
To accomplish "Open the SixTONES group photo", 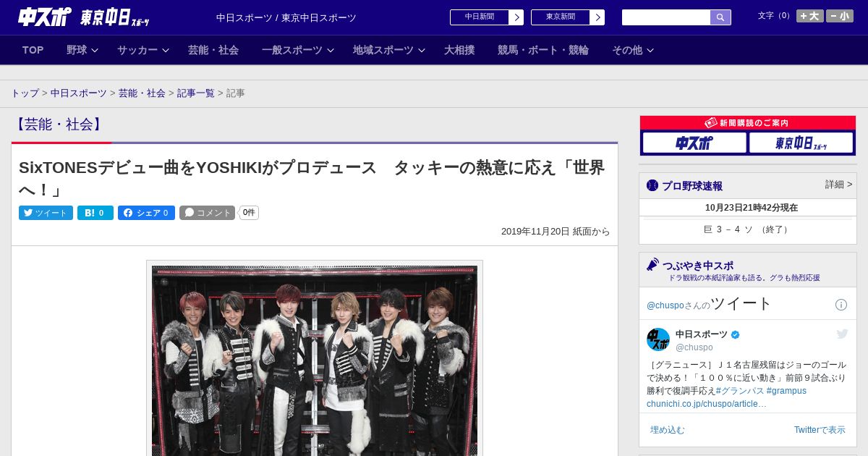I will [x=315, y=360].
